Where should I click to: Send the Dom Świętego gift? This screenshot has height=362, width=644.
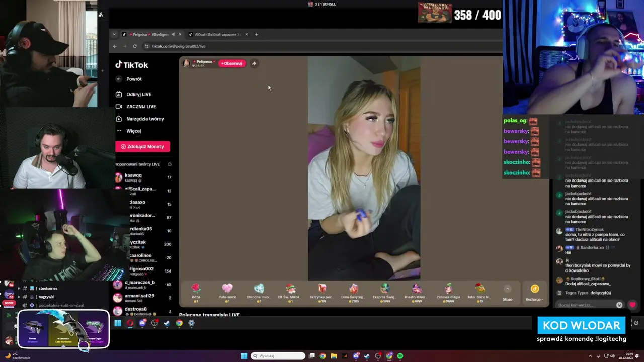click(354, 292)
